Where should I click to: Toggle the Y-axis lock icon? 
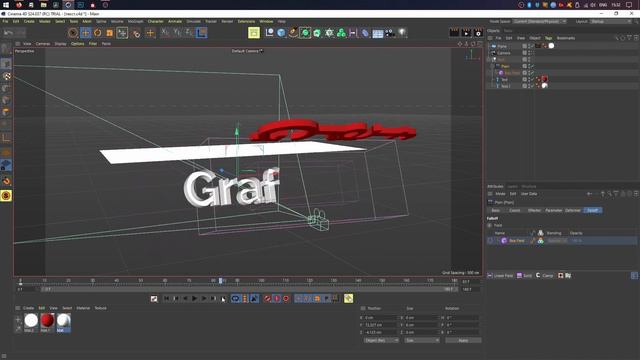point(177,33)
